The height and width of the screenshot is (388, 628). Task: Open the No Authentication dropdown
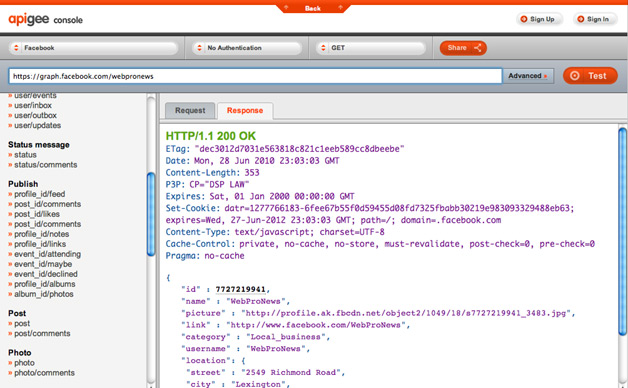(247, 48)
